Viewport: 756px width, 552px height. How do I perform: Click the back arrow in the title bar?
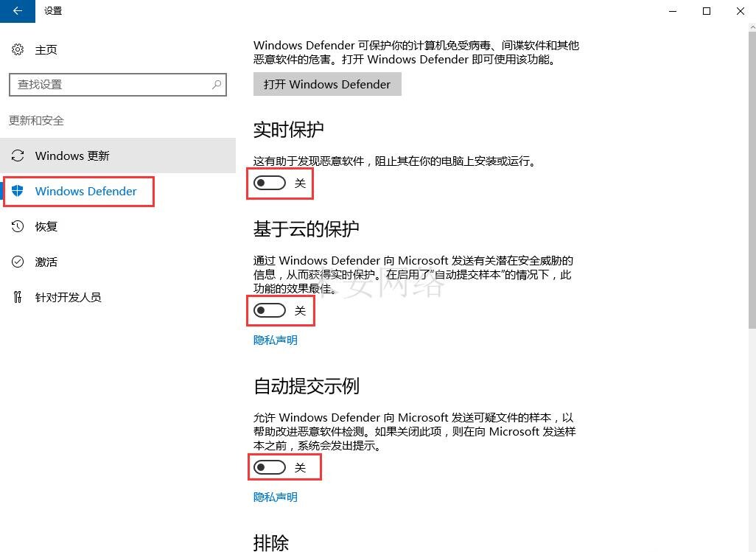point(18,10)
